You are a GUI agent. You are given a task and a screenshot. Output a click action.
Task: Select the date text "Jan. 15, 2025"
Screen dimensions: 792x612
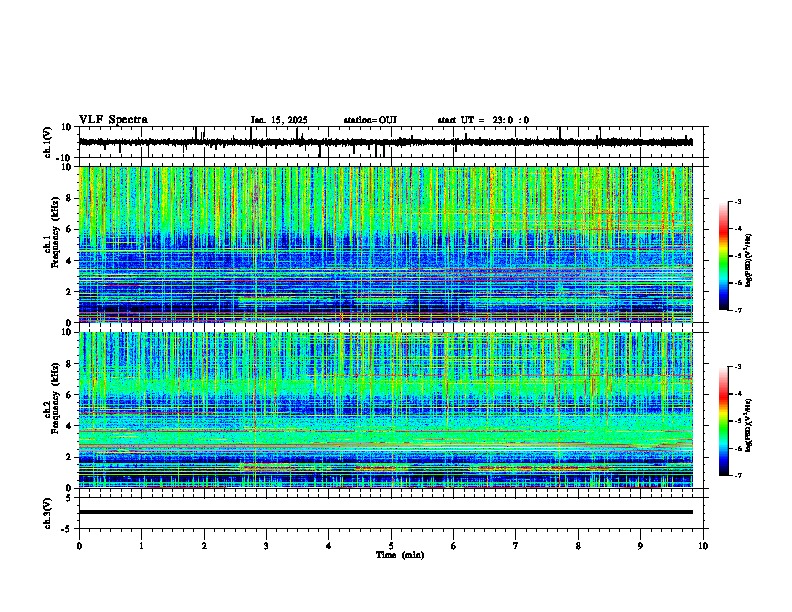[x=279, y=120]
